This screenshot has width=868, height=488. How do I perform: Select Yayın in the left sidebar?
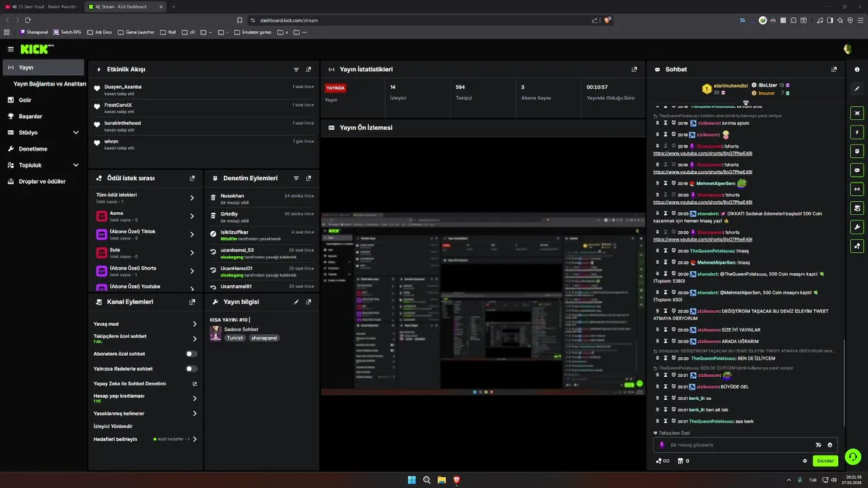click(x=44, y=68)
